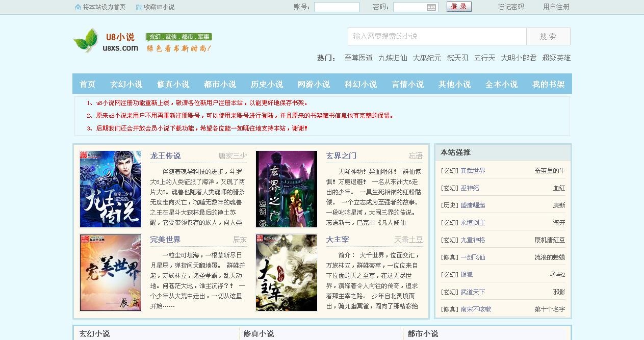Focus the 账号 account input field

click(337, 7)
